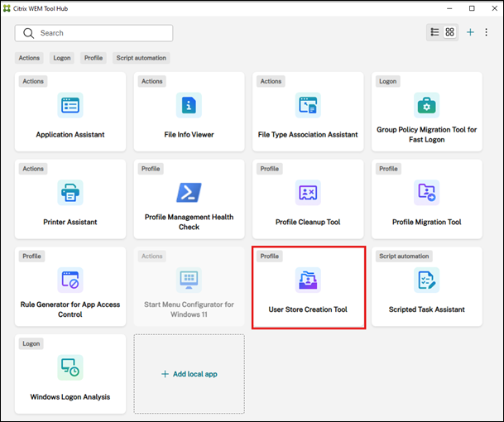504x422 pixels.
Task: Open Windows Logon Analysis tool
Action: (x=70, y=368)
